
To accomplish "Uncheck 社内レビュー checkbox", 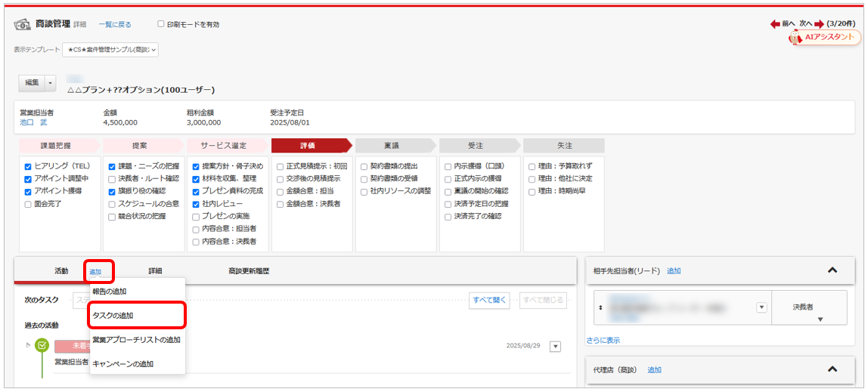I will pos(196,204).
